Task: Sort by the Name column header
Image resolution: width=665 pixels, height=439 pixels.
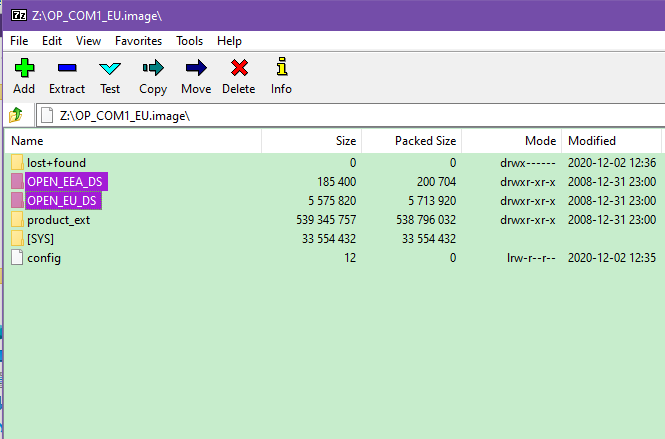Action: (133, 141)
